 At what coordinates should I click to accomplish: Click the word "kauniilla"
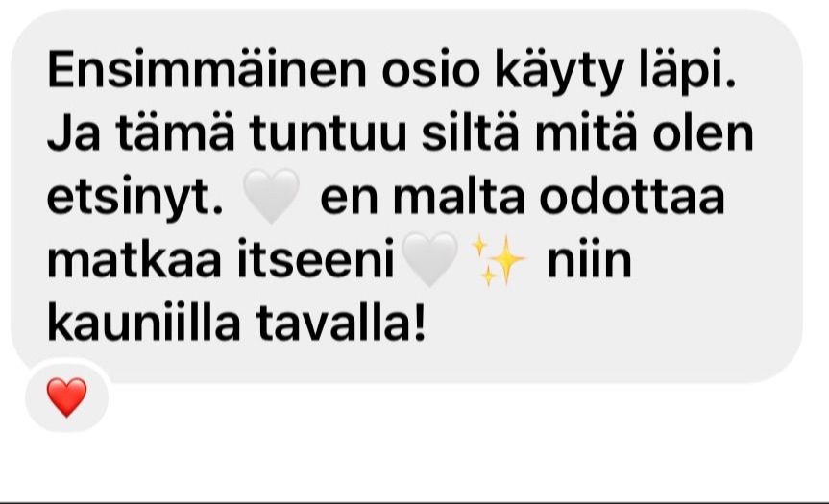point(144,322)
